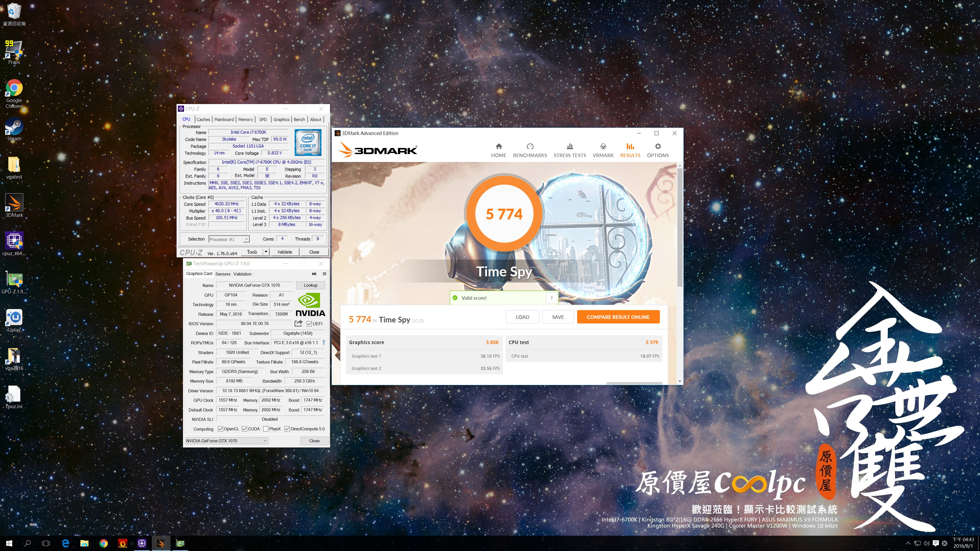
Task: Open GPU-Z.1.9 desktop icon
Action: (14, 283)
